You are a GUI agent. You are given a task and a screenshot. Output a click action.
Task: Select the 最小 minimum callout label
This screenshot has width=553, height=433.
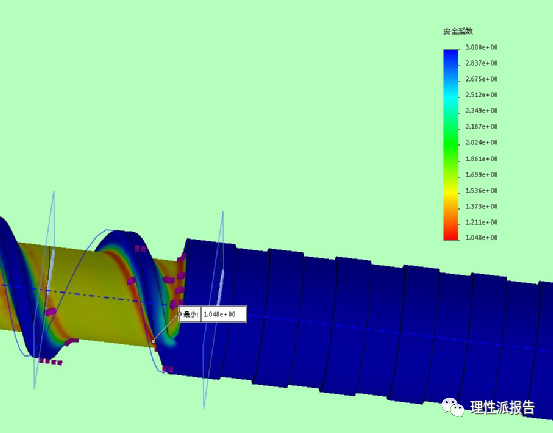pos(191,314)
